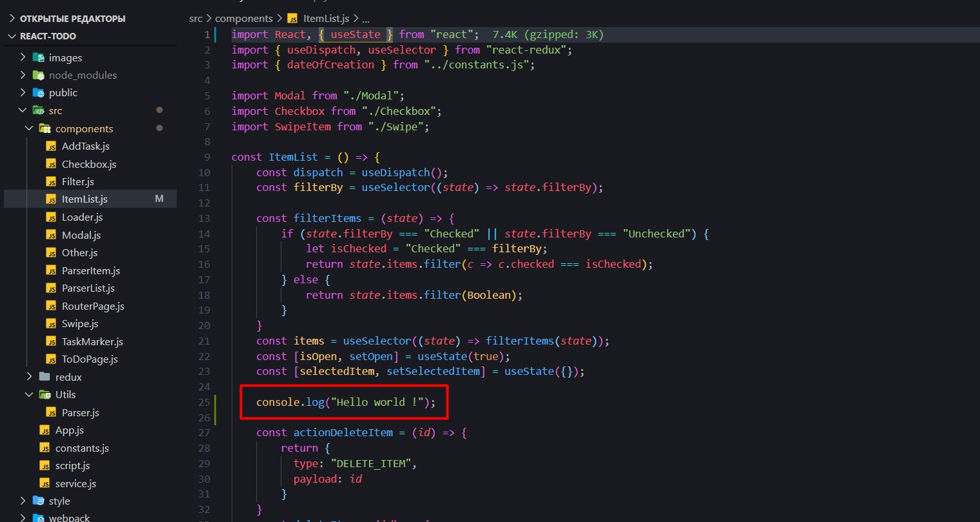Click the webpack folder label

click(x=70, y=517)
